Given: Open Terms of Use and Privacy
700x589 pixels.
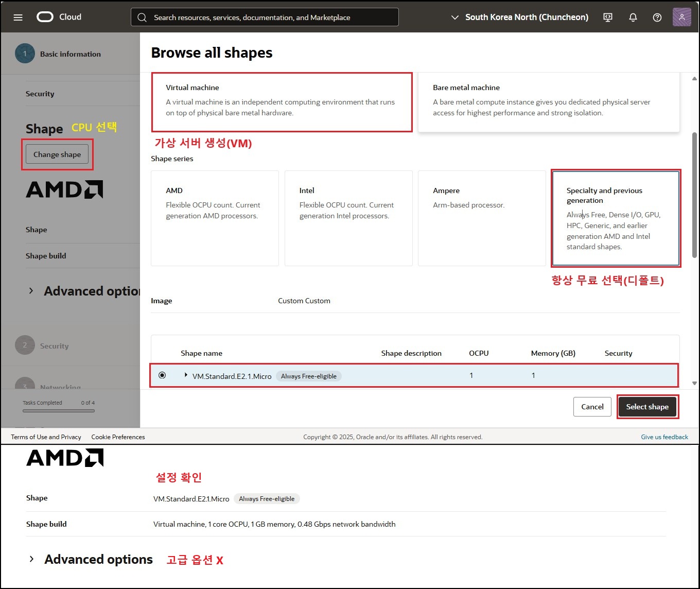Looking at the screenshot, I should point(46,437).
